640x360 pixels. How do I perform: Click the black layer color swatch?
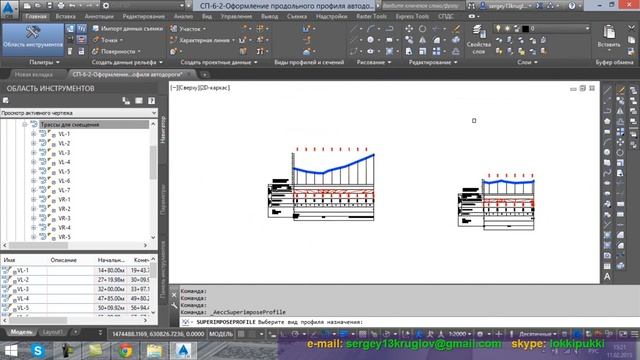coord(526,29)
